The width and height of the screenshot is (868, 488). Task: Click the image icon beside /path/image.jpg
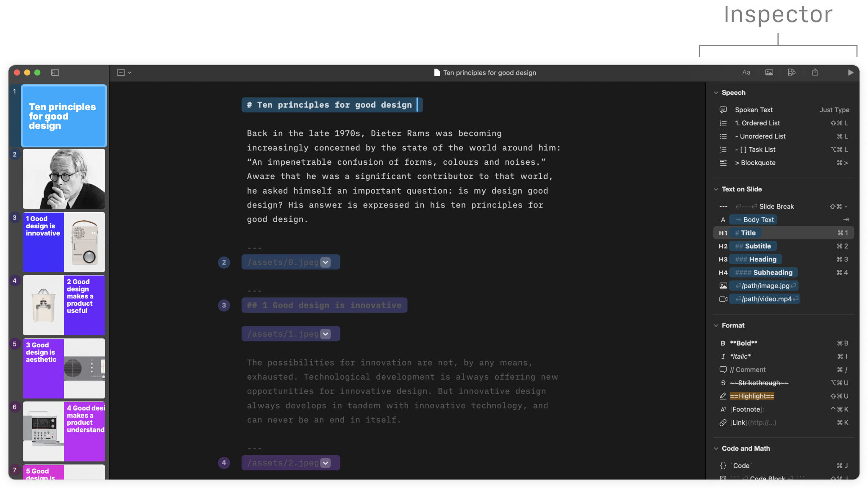point(723,286)
